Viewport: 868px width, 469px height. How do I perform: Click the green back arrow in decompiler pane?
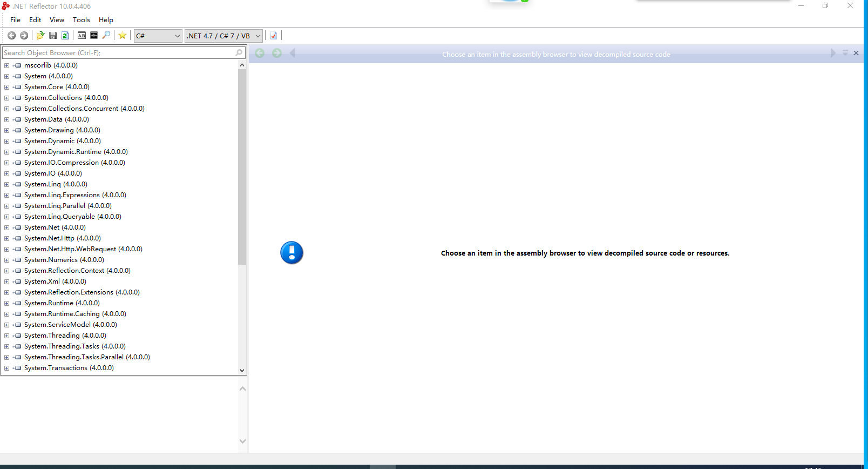260,53
